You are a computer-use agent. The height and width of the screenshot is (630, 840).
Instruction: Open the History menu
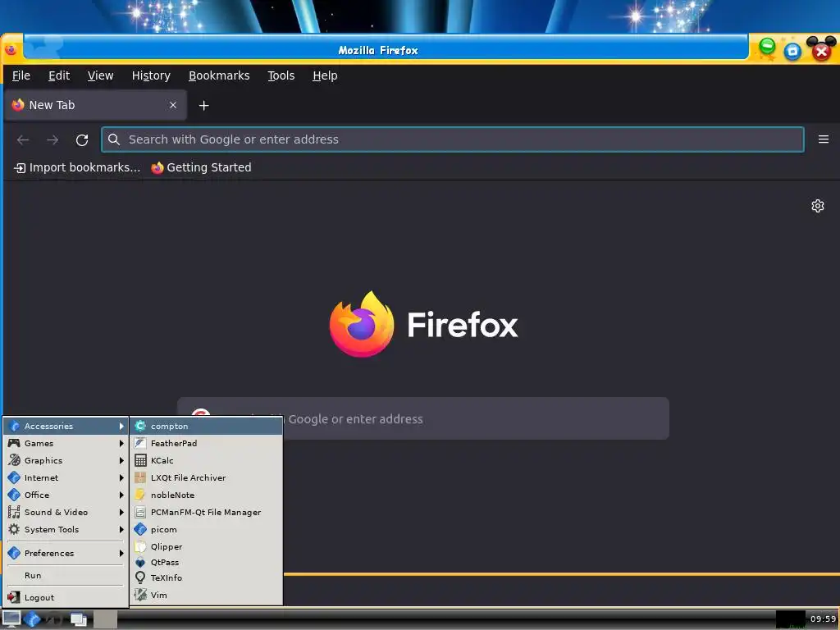[151, 75]
